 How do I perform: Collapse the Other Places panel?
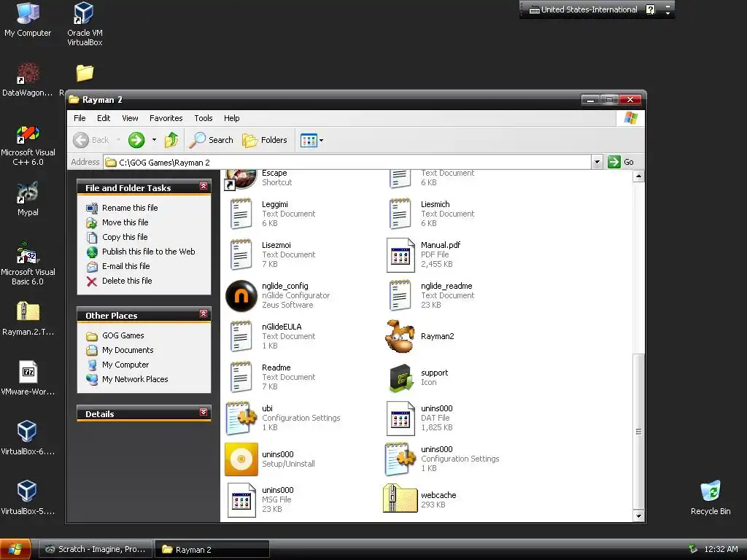coord(204,314)
